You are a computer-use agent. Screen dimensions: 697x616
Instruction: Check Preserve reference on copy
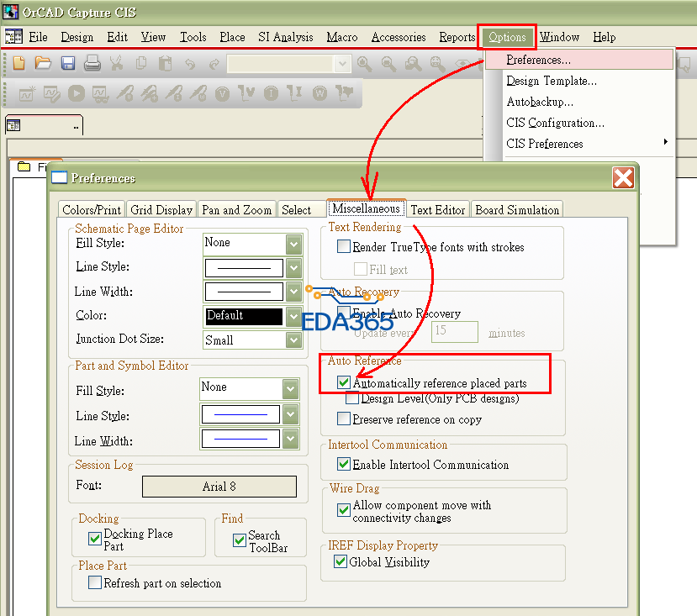point(344,419)
